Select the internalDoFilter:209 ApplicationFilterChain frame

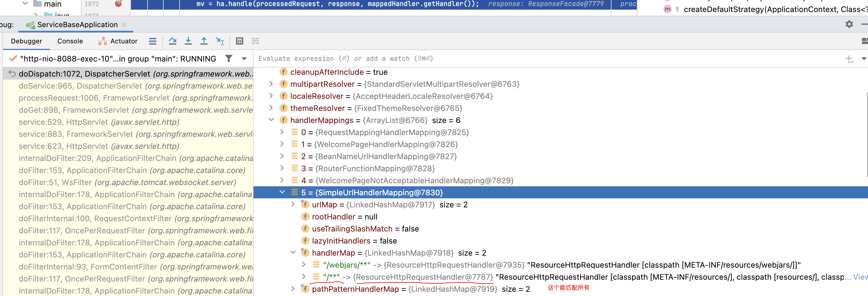pyautogui.click(x=128, y=158)
